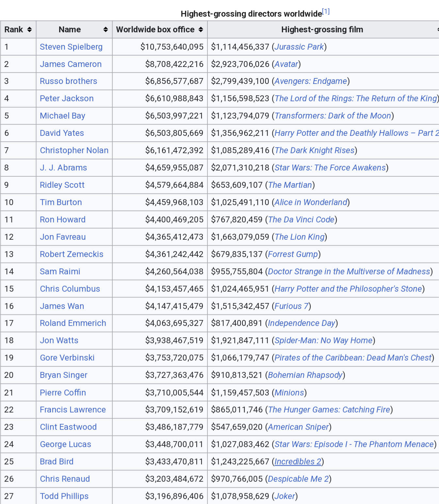Screen dimensions: 439x504
Task: Open Doctor Strange Multiverse of Madness link
Action: click(x=349, y=272)
